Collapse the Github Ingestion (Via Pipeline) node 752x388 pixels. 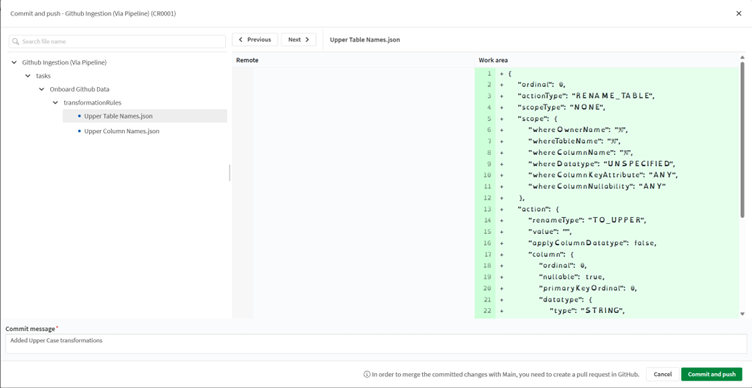(14, 62)
